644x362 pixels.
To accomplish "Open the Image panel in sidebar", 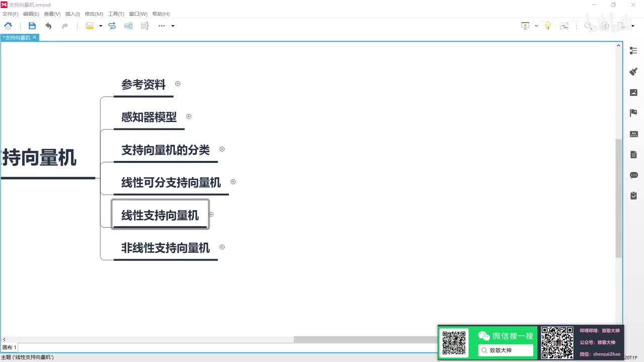I will coord(633,92).
